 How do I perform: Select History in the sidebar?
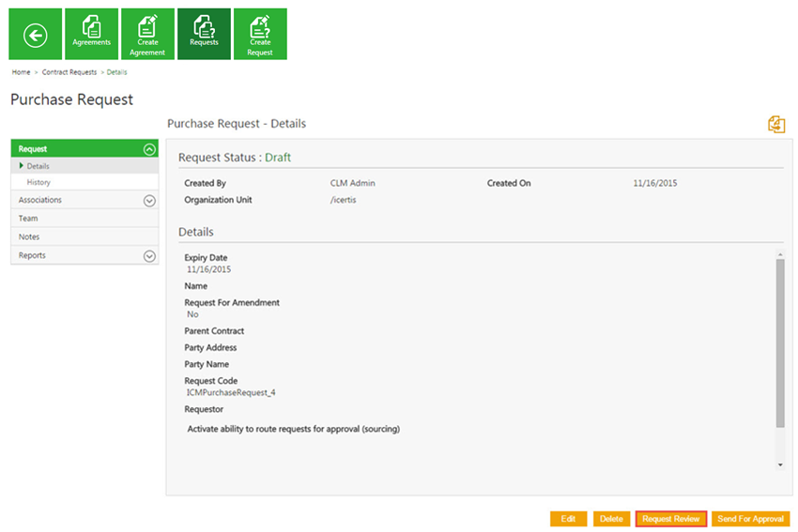[x=38, y=183]
